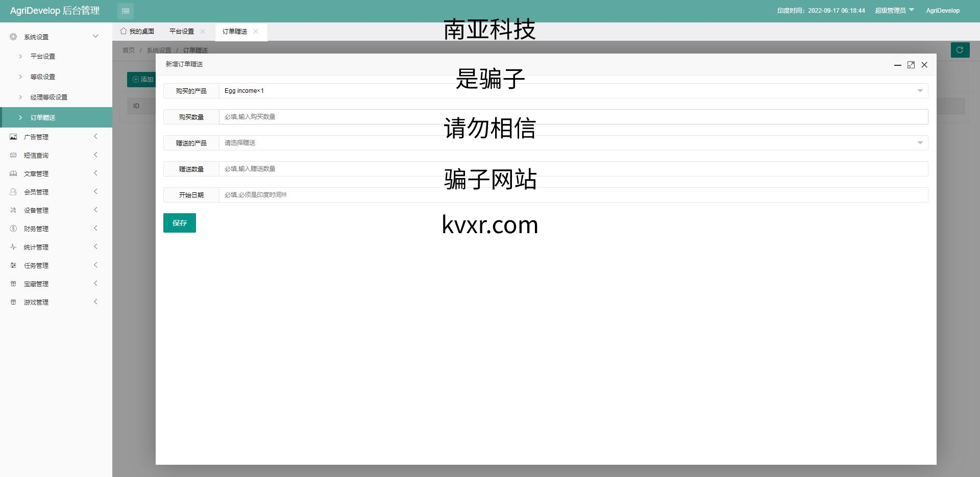
Task: Close the 平台设置 tab
Action: (203, 32)
